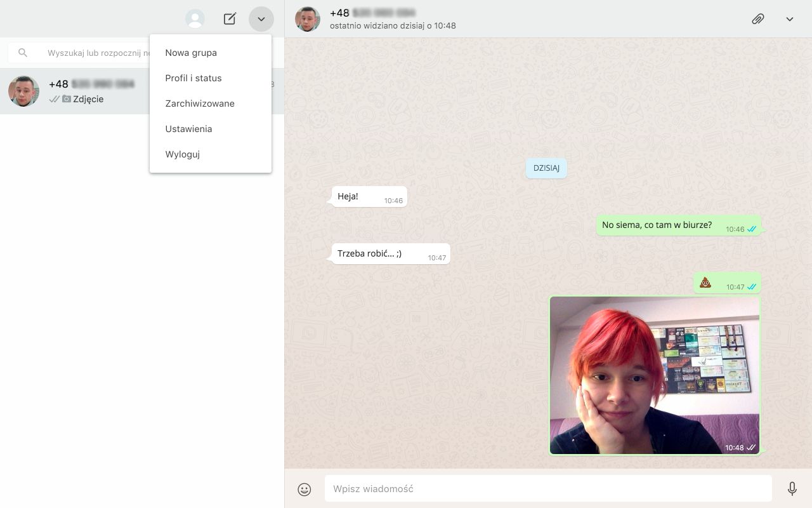Screen dimensions: 812x508
Task: Collapse the sidebar menu chevron button
Action: (261, 19)
